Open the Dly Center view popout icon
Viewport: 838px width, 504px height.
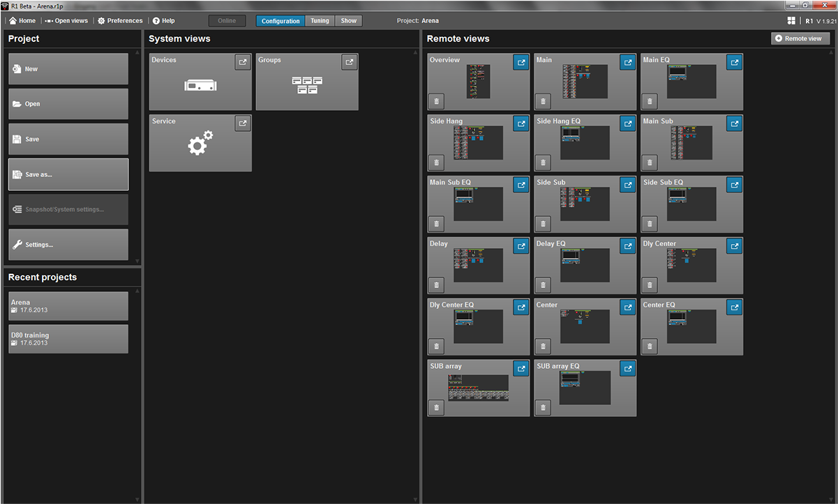[x=734, y=247]
